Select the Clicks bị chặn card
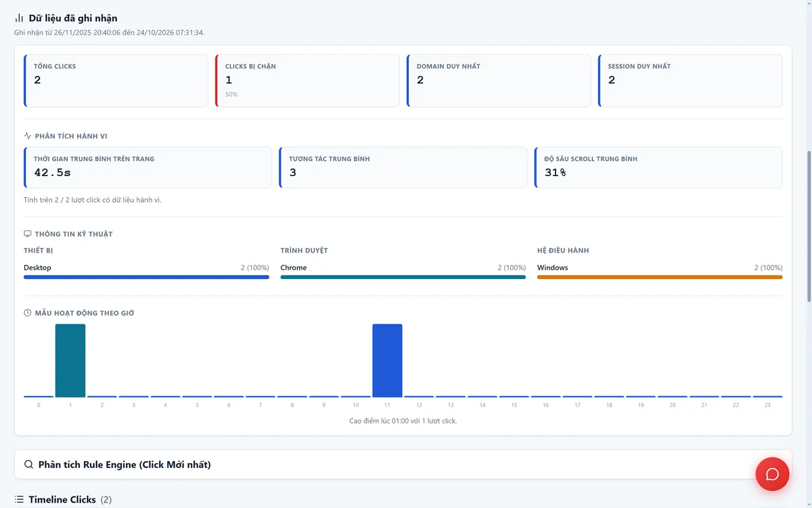The height and width of the screenshot is (508, 812). [x=307, y=81]
